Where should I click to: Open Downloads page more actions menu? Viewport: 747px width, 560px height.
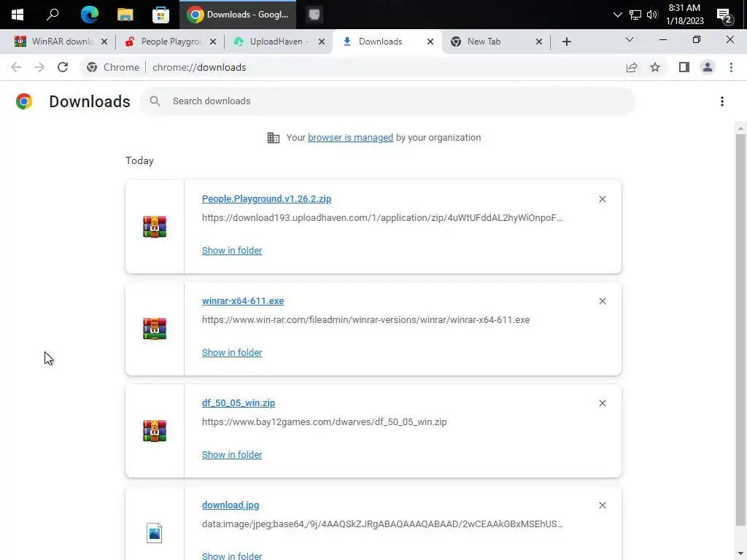pyautogui.click(x=721, y=101)
